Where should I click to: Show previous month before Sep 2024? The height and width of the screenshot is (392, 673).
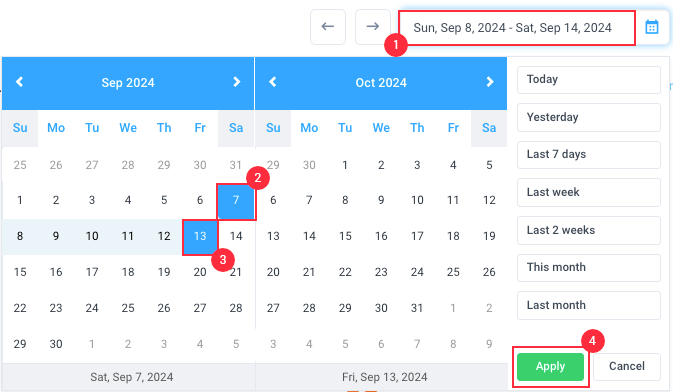click(x=19, y=82)
